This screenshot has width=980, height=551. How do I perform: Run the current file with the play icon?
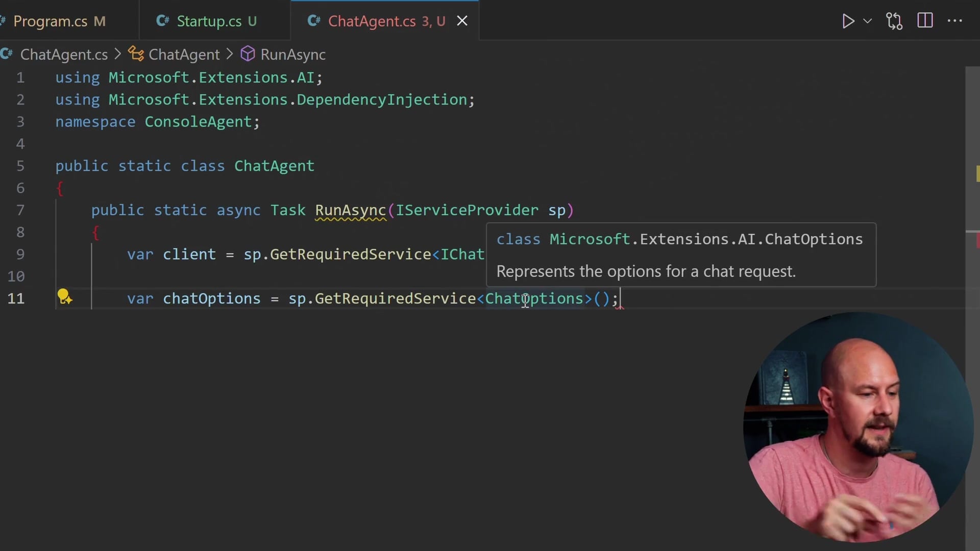[848, 21]
